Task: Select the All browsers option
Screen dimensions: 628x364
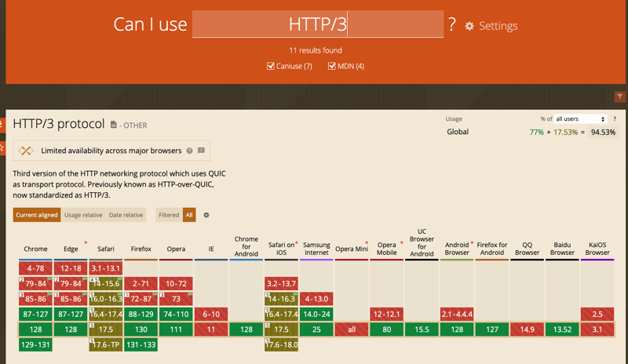Action: tap(189, 215)
